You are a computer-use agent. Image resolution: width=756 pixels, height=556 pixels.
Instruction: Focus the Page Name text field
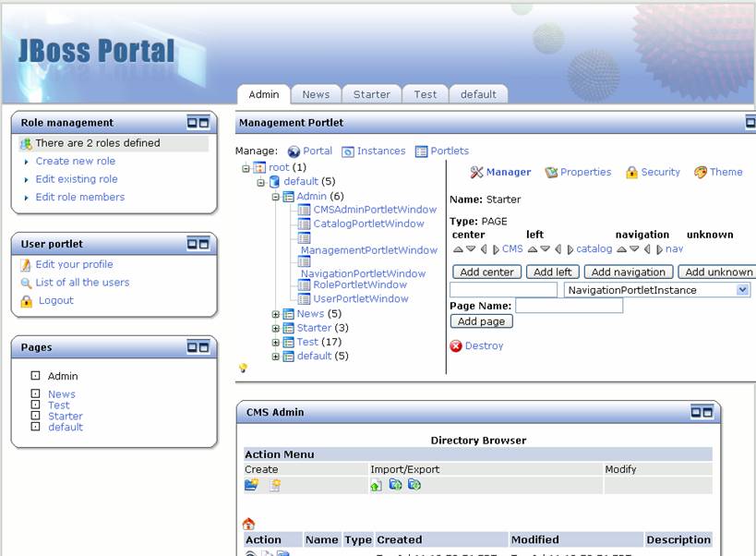569,305
